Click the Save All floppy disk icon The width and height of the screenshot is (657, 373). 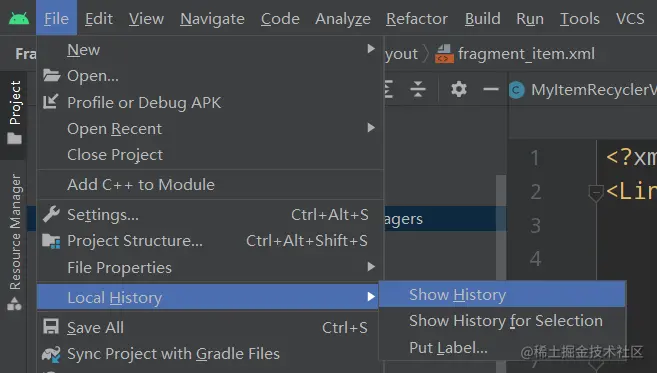pyautogui.click(x=51, y=326)
